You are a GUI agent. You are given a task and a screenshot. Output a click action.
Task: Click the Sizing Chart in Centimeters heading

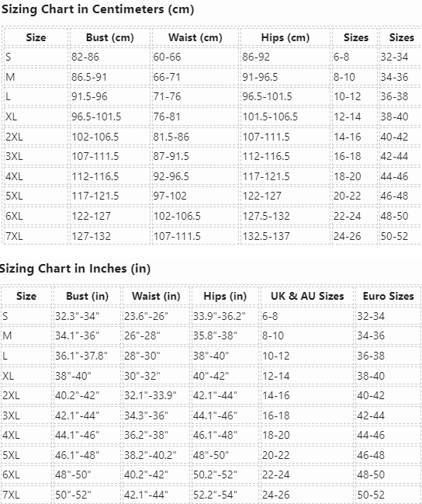98,9
